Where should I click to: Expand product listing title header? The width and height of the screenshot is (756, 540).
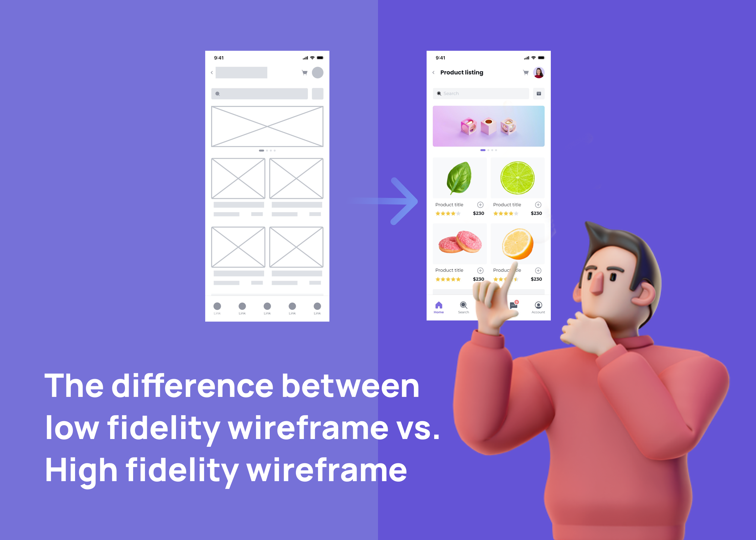(461, 72)
